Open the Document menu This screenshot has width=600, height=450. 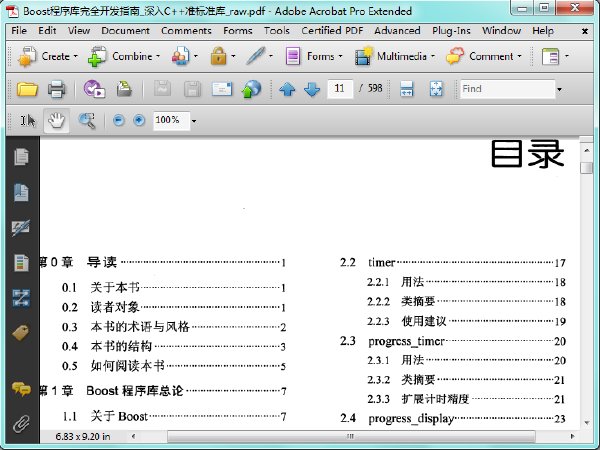[x=125, y=31]
